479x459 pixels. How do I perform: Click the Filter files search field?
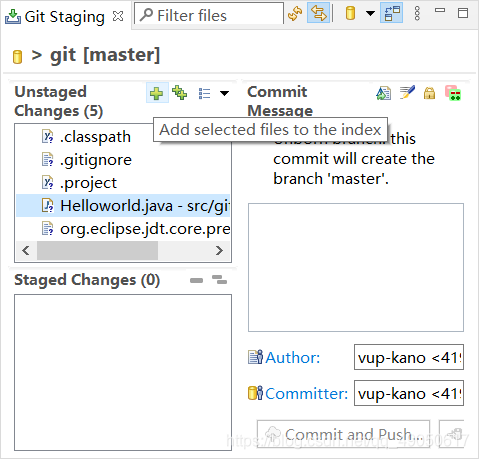(x=209, y=15)
